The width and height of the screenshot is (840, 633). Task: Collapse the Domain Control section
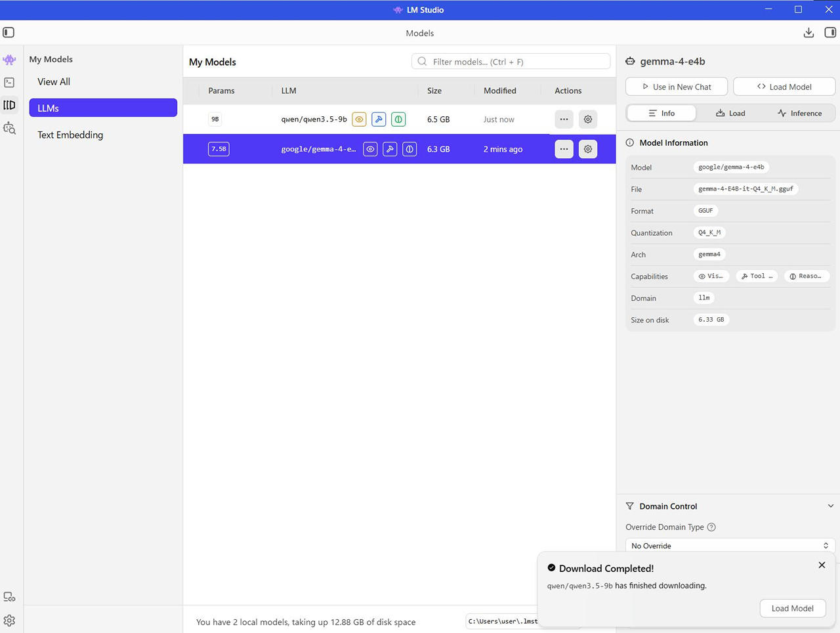pos(830,506)
